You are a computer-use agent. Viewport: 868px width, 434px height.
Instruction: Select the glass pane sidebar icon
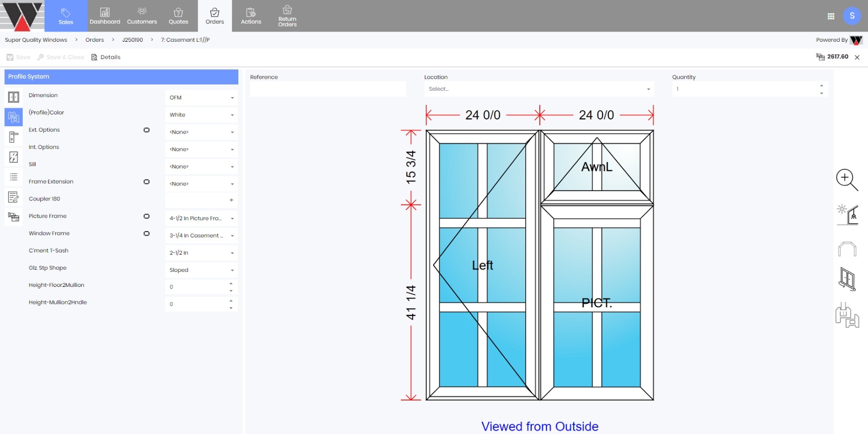click(x=14, y=157)
